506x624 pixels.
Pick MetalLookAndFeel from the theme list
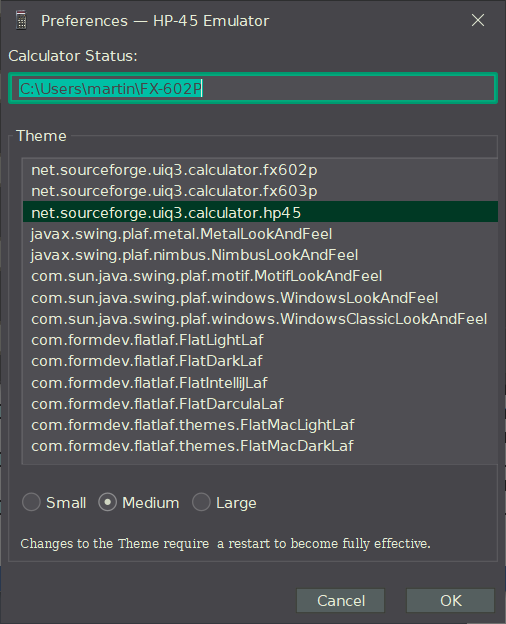click(260, 234)
